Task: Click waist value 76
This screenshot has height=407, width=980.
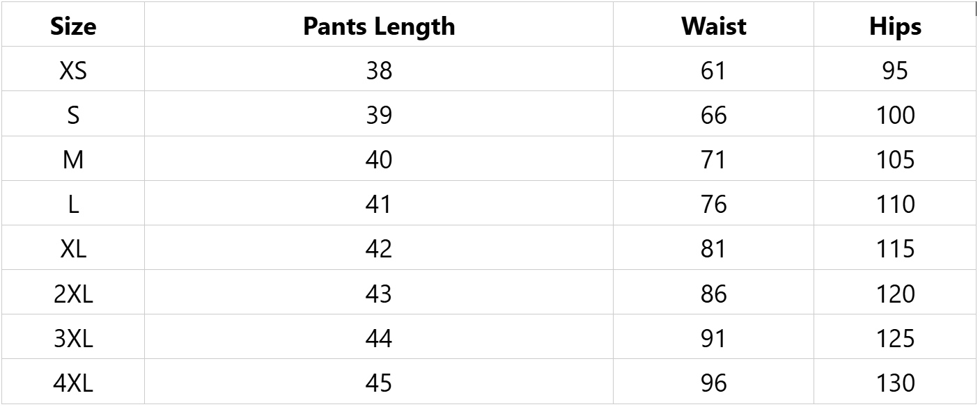Action: [714, 204]
